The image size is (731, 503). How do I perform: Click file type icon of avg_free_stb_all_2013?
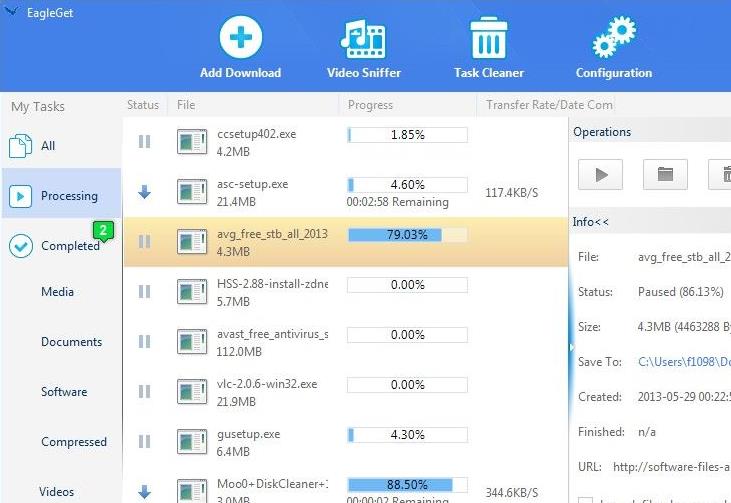[192, 241]
